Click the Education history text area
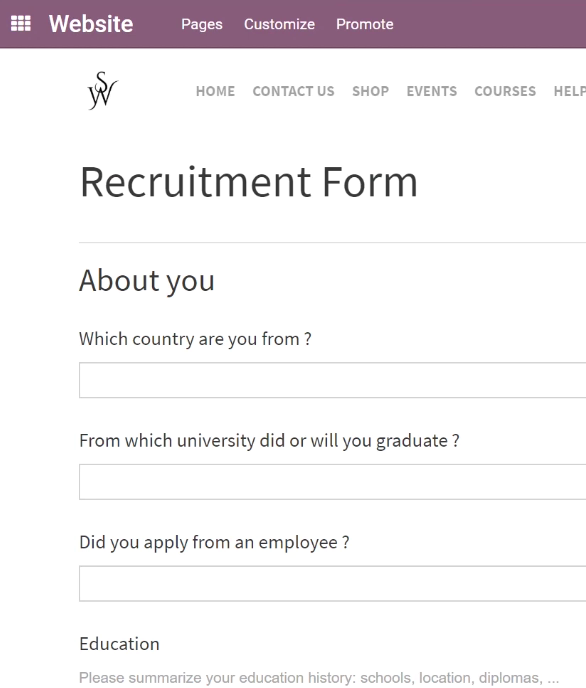The height and width of the screenshot is (688, 586). click(332, 677)
